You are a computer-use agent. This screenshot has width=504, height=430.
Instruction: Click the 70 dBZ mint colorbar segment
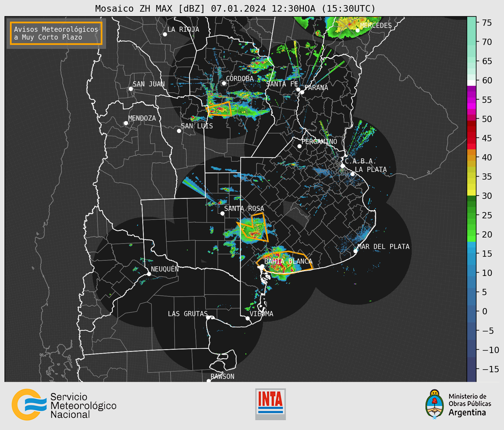pos(471,42)
